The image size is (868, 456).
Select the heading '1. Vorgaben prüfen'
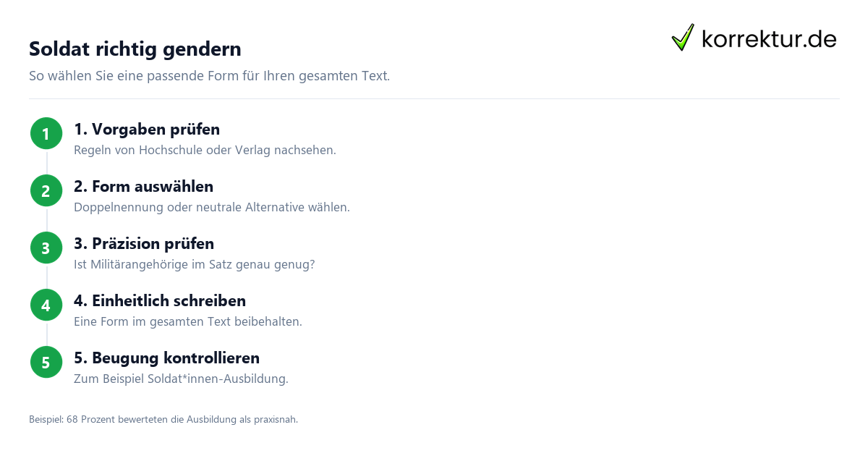147,129
